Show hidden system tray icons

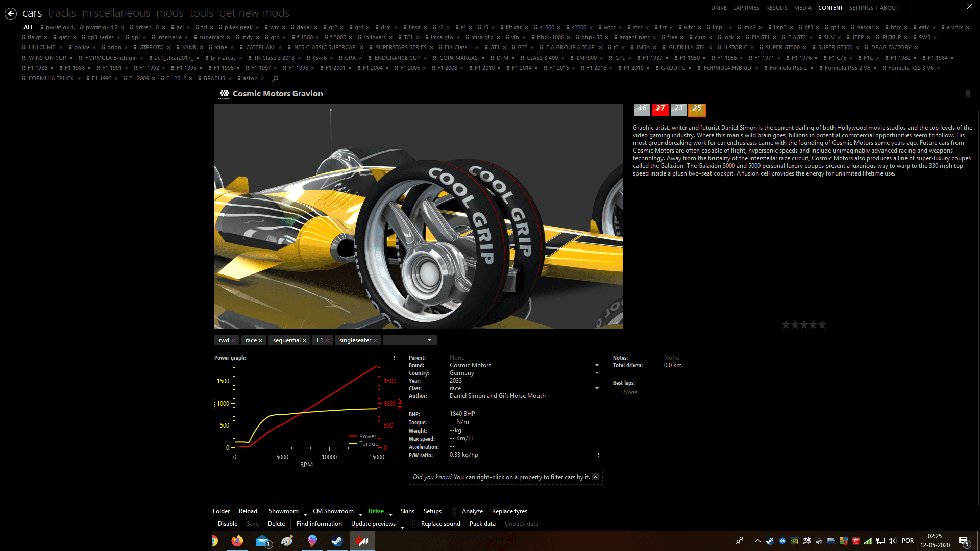(x=758, y=541)
